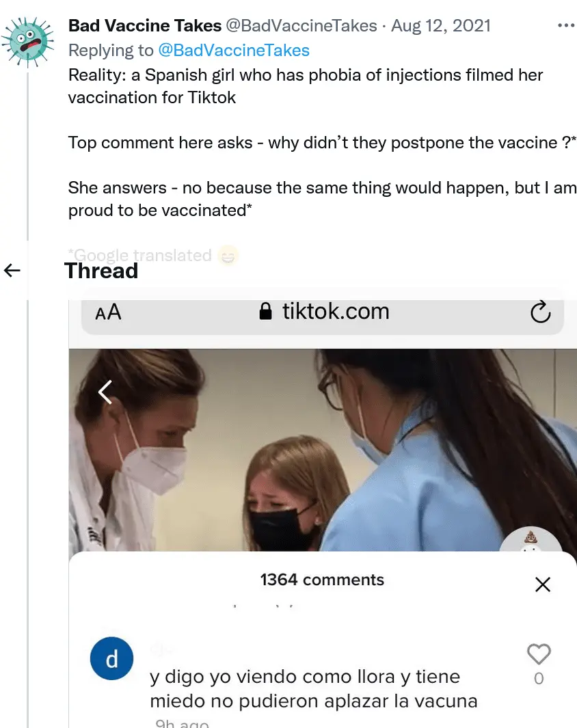Viewport: 577px width, 728px height.
Task: Open commenter's blue 'd' avatar
Action: [112, 658]
